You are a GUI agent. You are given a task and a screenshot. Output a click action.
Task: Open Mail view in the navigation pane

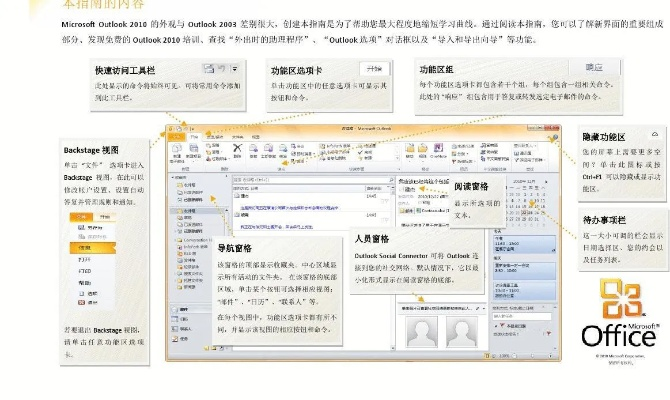(x=185, y=310)
